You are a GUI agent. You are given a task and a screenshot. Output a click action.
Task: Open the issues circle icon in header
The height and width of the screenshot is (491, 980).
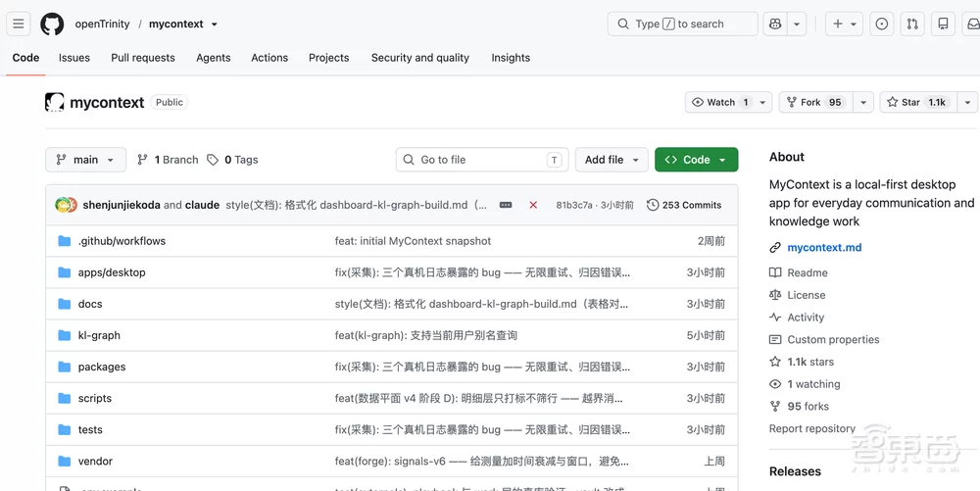(881, 24)
